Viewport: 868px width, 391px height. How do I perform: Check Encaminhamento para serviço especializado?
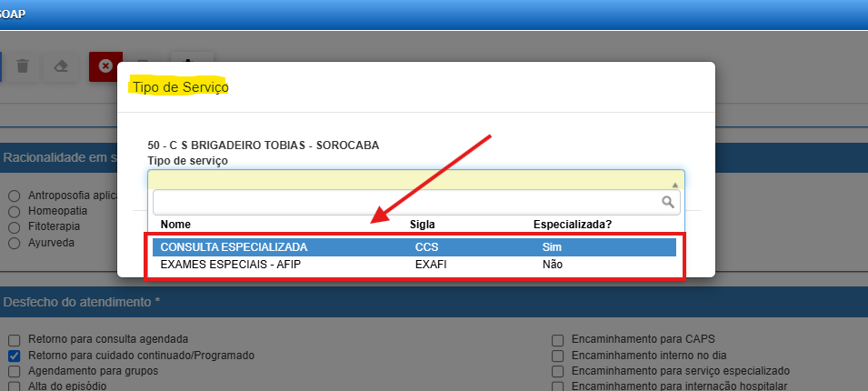click(558, 371)
